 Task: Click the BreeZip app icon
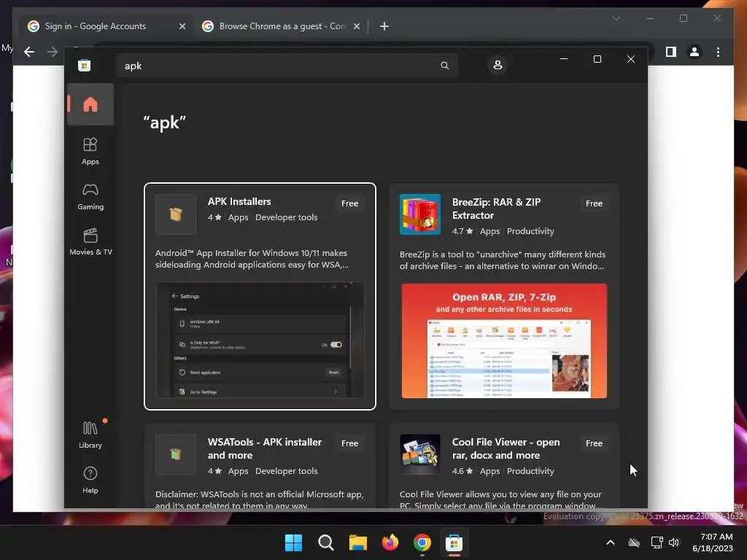[x=419, y=214]
